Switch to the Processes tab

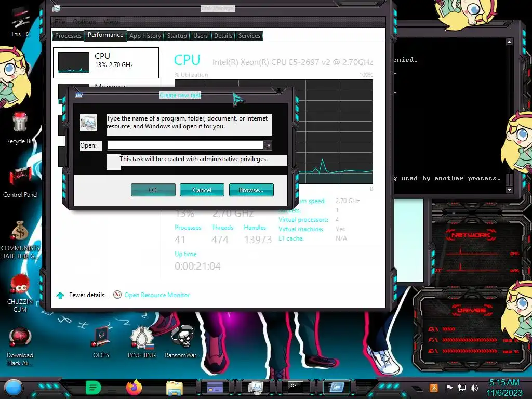(x=68, y=36)
